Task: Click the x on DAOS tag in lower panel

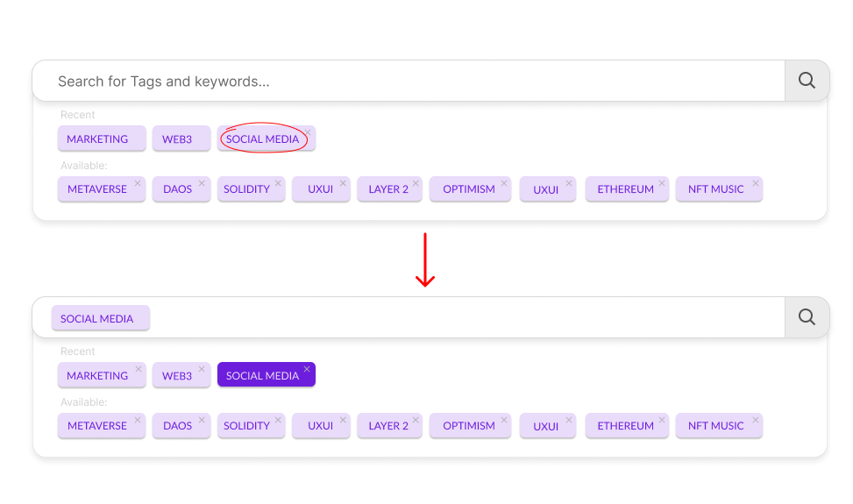Action: (202, 420)
